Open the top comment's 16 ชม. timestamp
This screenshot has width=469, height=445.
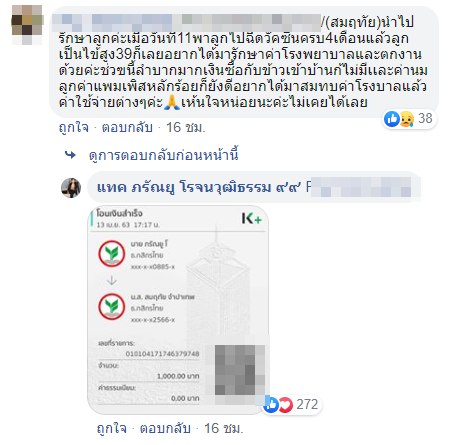[x=186, y=128]
